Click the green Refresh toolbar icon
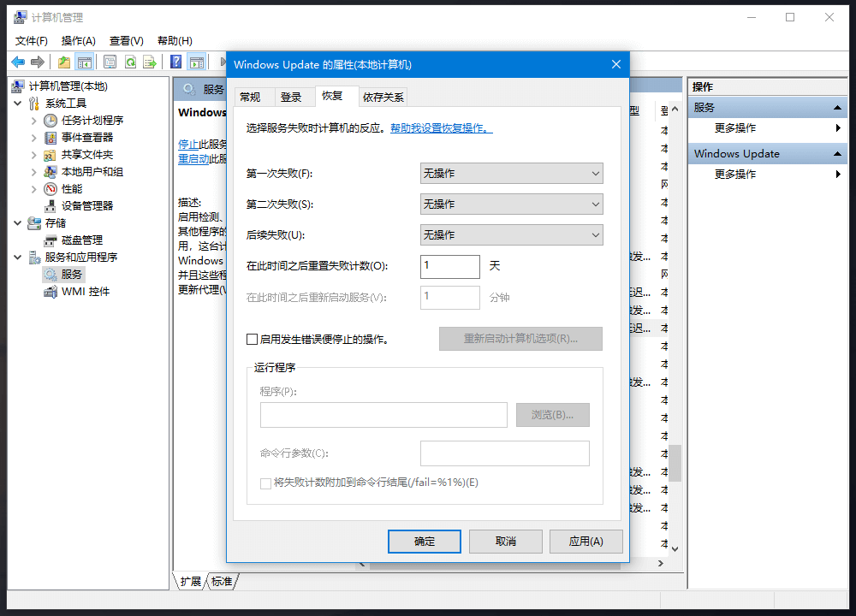The height and width of the screenshot is (616, 856). [x=130, y=62]
